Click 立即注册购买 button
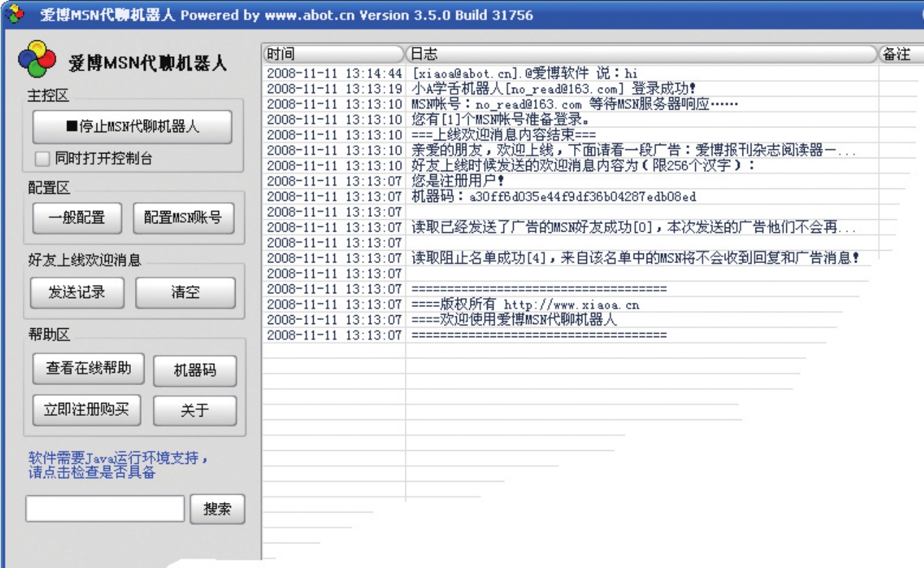This screenshot has width=924, height=568. 86,410
